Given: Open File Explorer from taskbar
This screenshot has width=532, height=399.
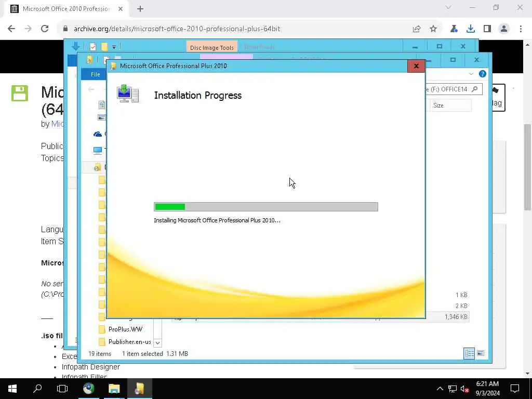Looking at the screenshot, I should pyautogui.click(x=114, y=389).
